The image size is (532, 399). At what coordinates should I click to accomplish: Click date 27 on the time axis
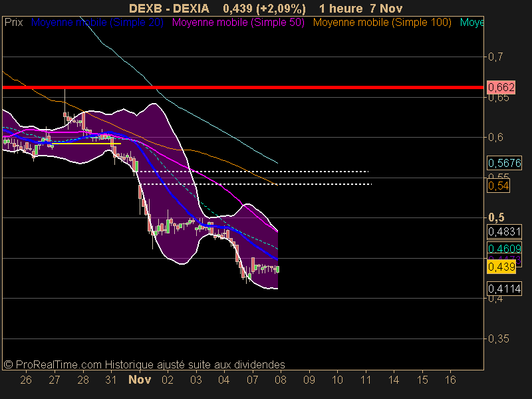(55, 380)
